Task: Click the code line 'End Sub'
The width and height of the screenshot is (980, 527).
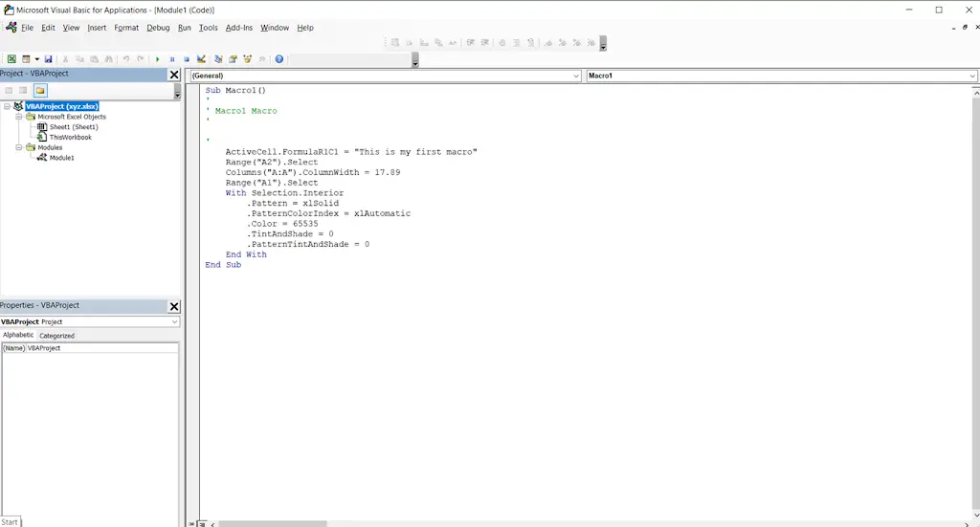Action: [x=223, y=265]
